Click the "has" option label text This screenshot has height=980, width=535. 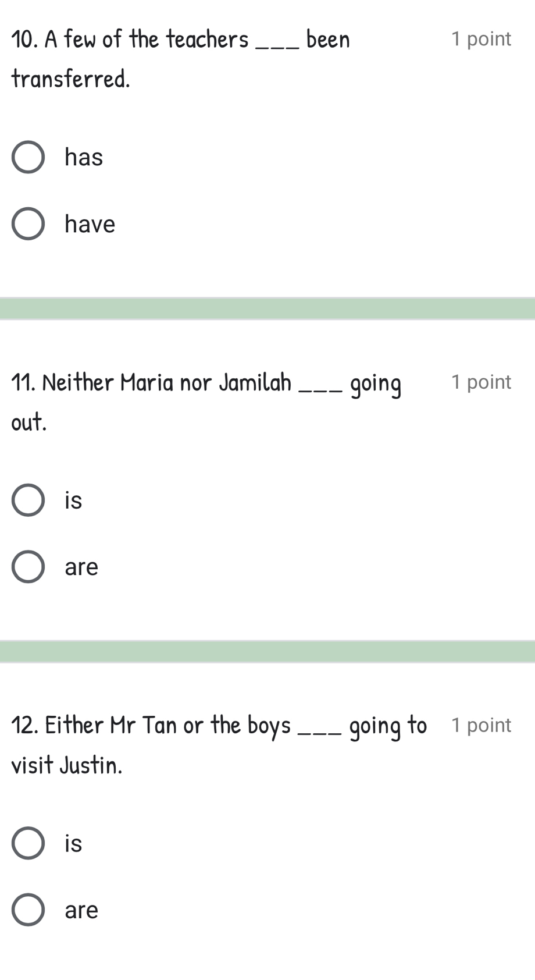[83, 157]
